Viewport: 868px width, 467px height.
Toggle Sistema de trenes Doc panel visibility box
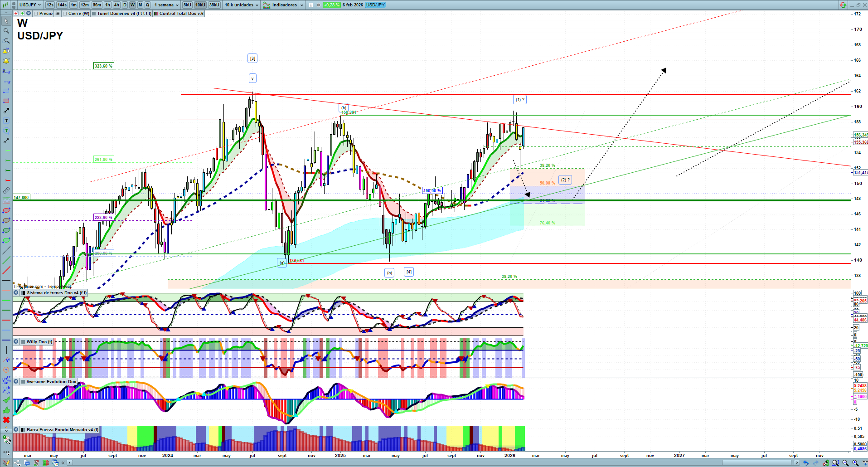coord(23,293)
